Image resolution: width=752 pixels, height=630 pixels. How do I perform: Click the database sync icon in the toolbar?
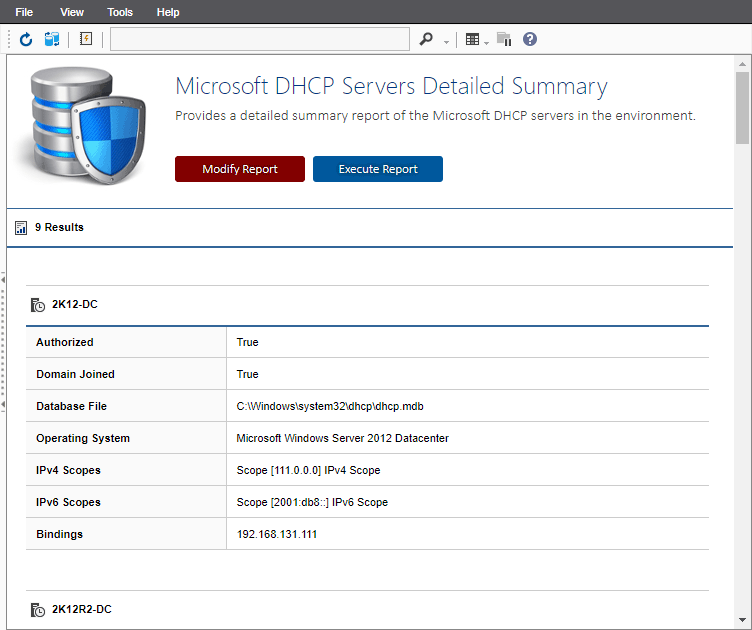click(x=52, y=39)
